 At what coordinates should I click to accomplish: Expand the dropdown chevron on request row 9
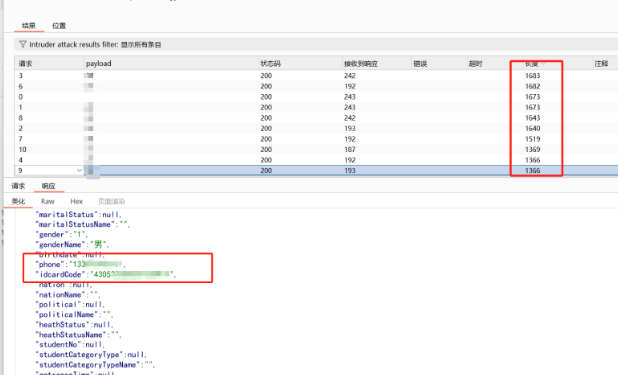click(79, 170)
